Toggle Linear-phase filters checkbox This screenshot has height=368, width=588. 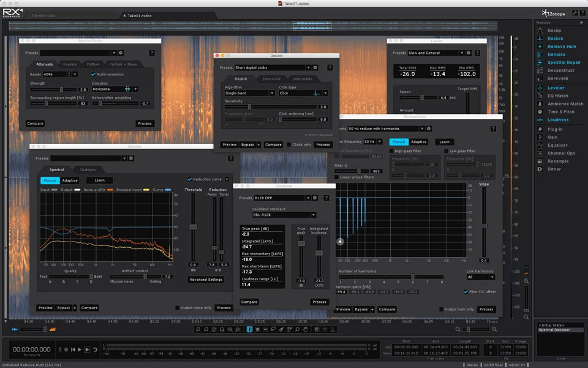[x=337, y=177]
